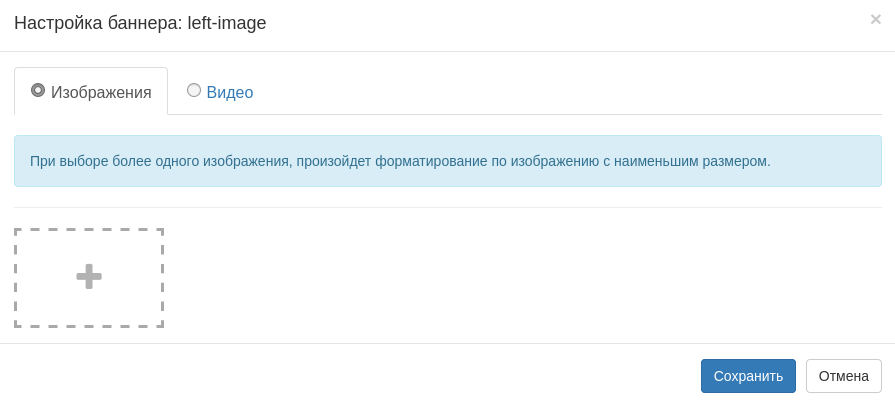Save the left-image banner settings
The width and height of the screenshot is (895, 401).
[748, 376]
